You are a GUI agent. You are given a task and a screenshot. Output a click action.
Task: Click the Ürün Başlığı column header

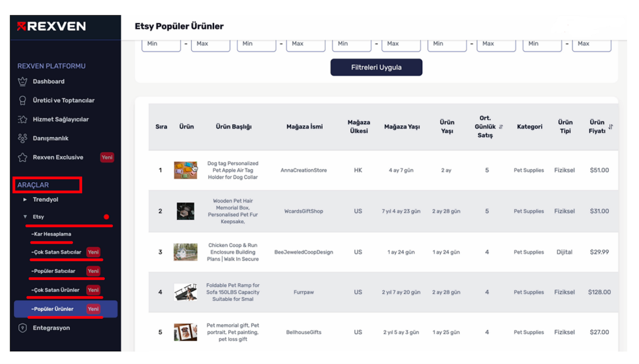click(x=233, y=127)
